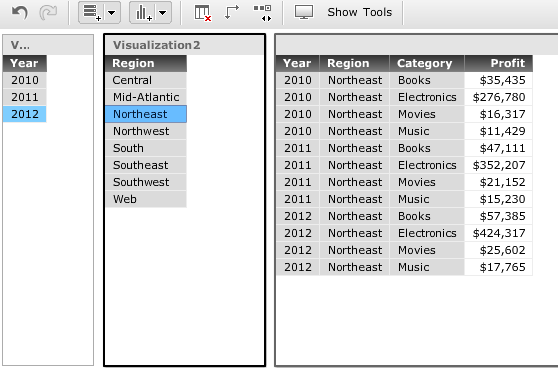Select Northeast in the Region list
Viewport: 558px width, 370px height.
pos(146,114)
